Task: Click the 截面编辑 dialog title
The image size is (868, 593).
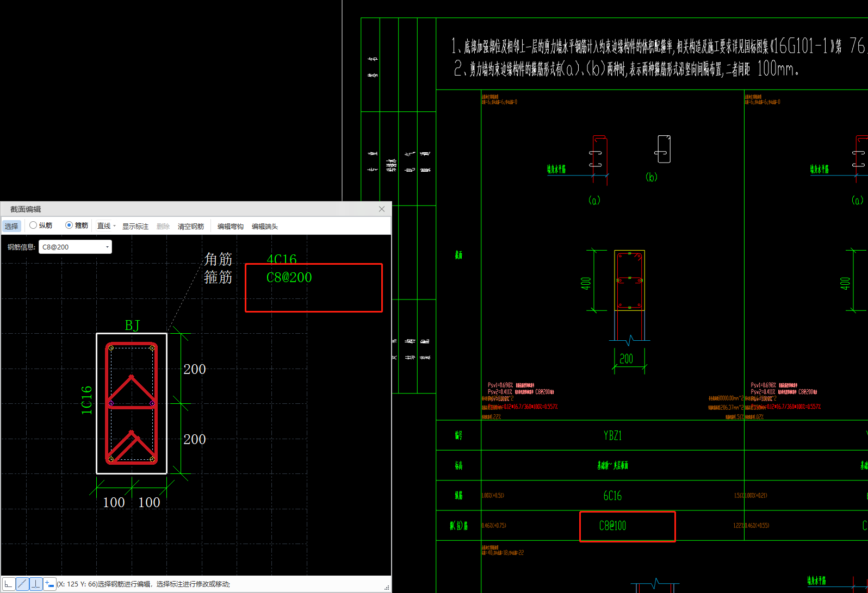Action: (x=26, y=209)
